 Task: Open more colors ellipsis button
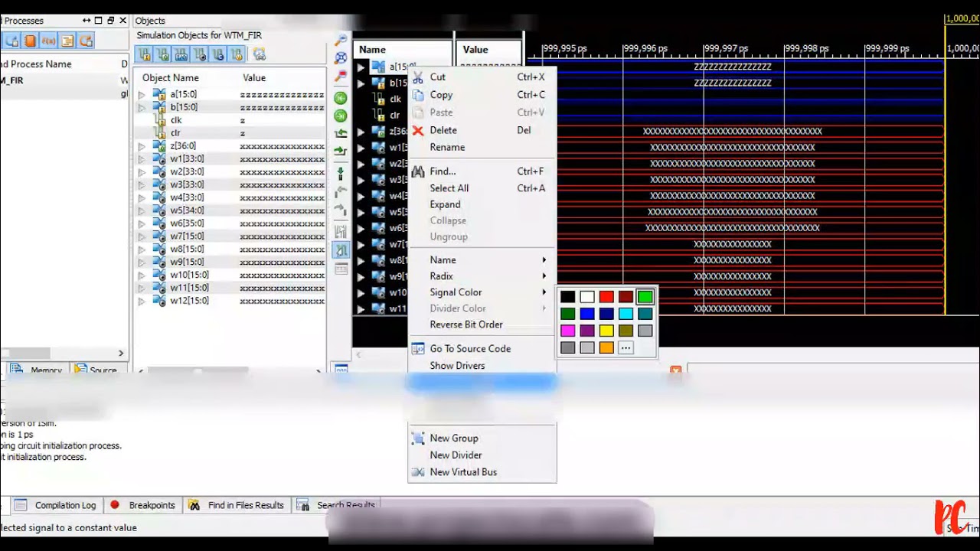pyautogui.click(x=626, y=348)
